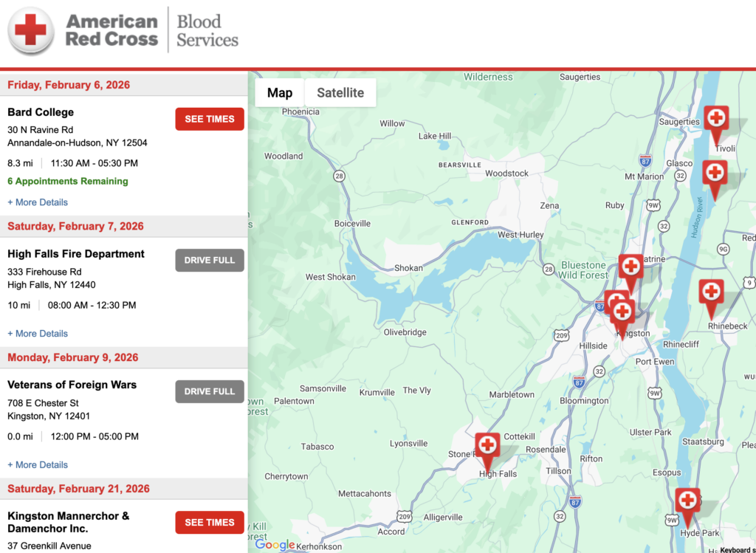Viewport: 756px width, 553px height.
Task: Click the American Red Cross logo
Action: pos(111,30)
